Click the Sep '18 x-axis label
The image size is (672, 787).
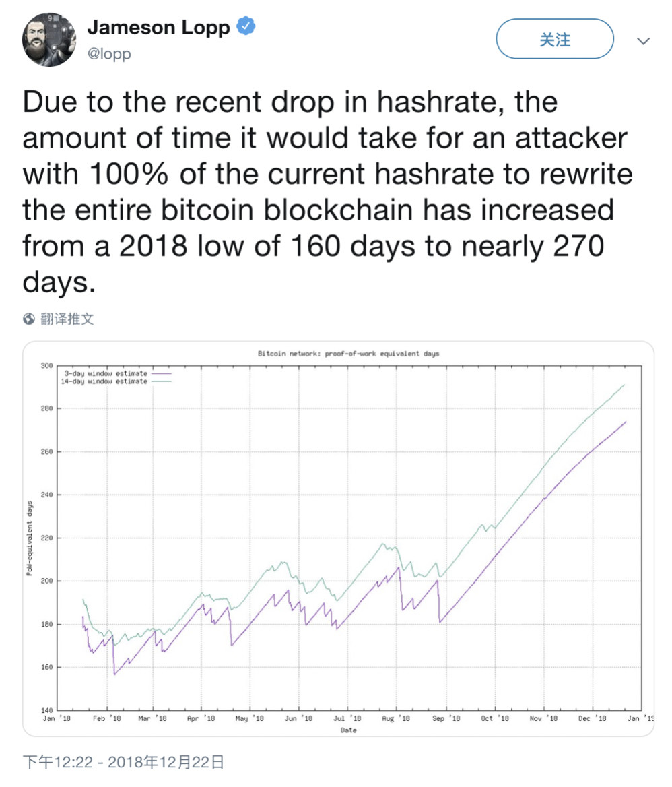click(x=446, y=718)
